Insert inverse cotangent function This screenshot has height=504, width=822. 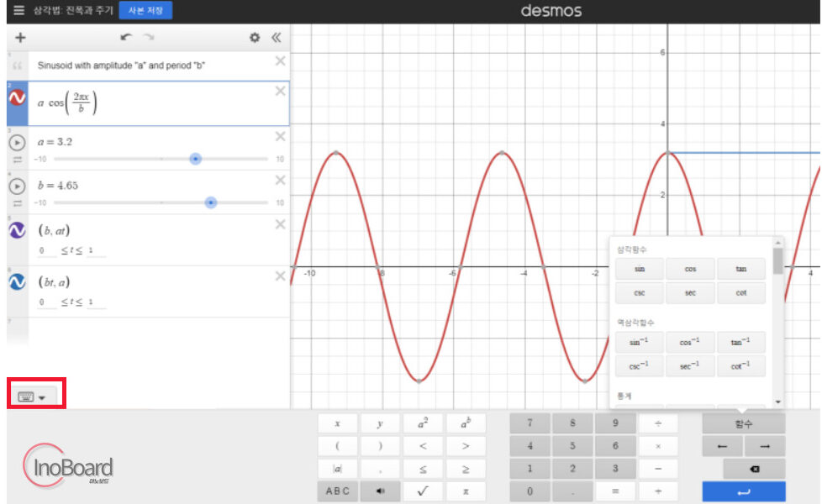tap(740, 366)
